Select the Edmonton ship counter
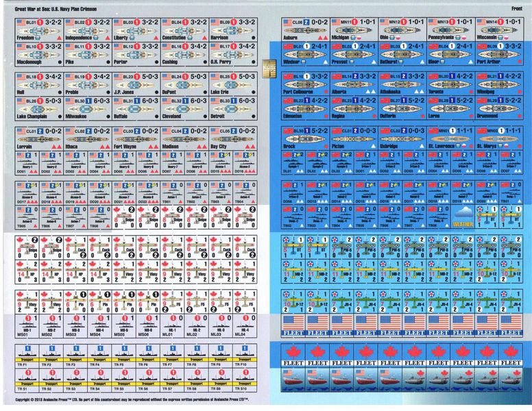This screenshot has height=411, width=532. point(305,108)
